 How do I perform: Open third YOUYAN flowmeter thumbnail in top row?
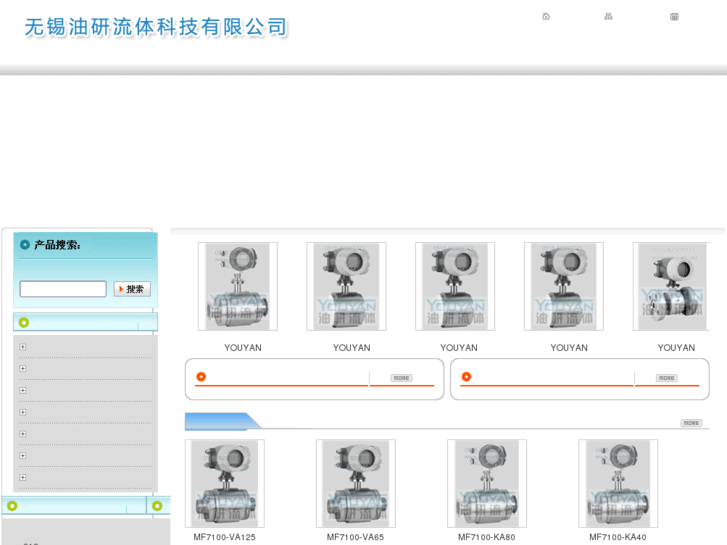[455, 286]
